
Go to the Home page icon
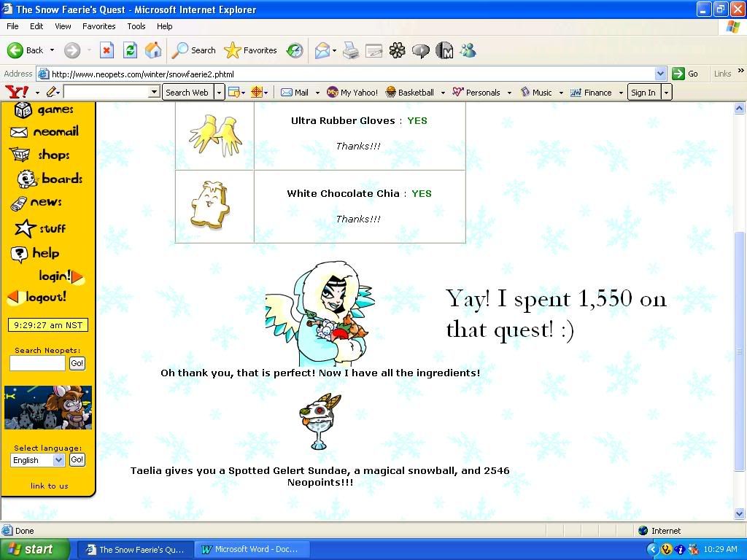click(153, 50)
